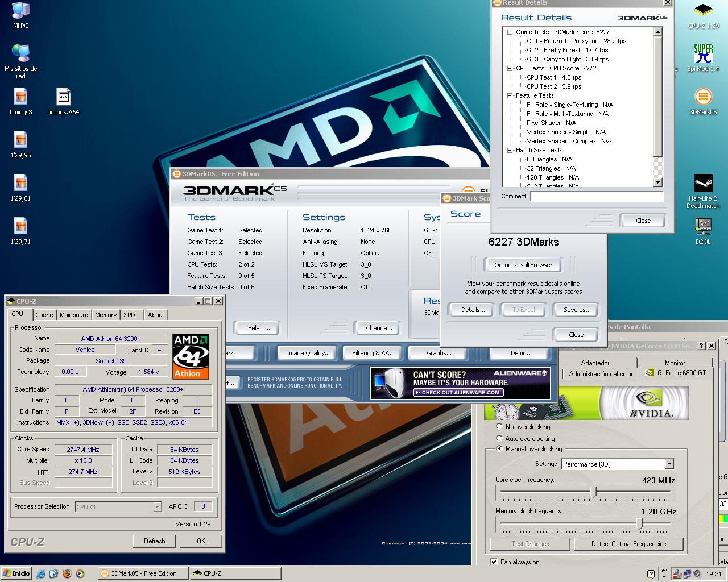Open Filtering & AA... in 3DMark05
Image resolution: width=728 pixels, height=582 pixels.
click(373, 353)
